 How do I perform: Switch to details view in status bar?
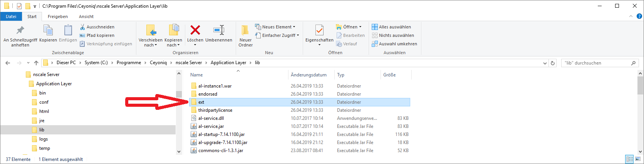630,159
